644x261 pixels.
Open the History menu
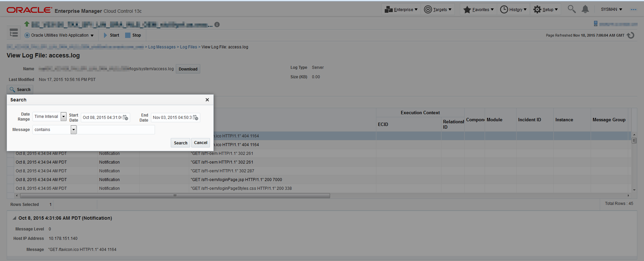513,9
